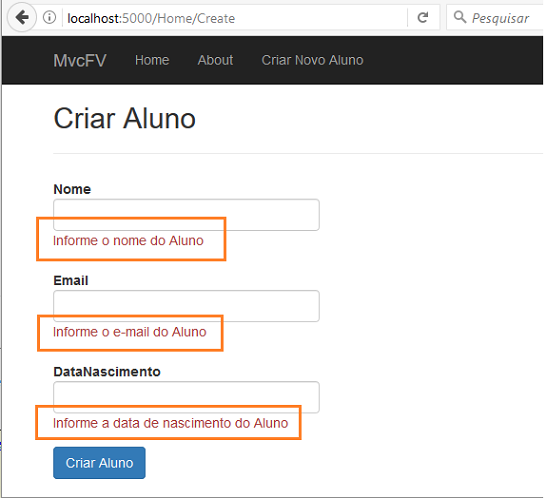The height and width of the screenshot is (498, 547).
Task: Submit with the Criar Aluno button
Action: click(x=99, y=463)
